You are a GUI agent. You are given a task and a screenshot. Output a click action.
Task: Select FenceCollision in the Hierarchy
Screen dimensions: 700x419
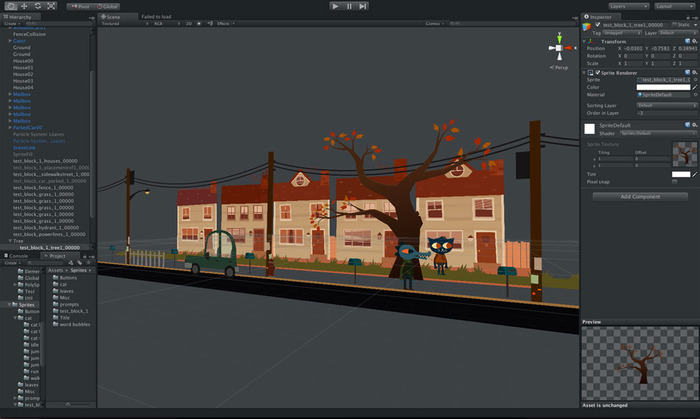tap(29, 34)
